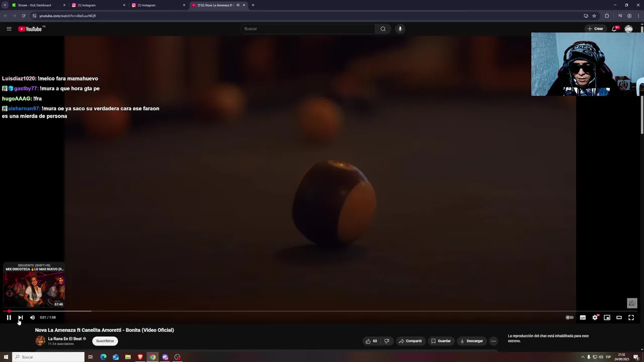Go to YouTube home via logo
The height and width of the screenshot is (362, 644).
30,29
